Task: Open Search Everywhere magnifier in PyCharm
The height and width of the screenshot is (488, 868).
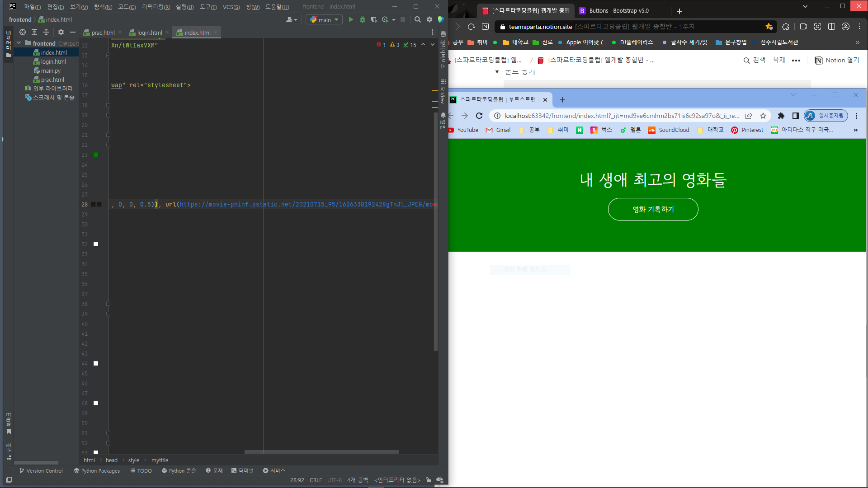Action: tap(418, 19)
